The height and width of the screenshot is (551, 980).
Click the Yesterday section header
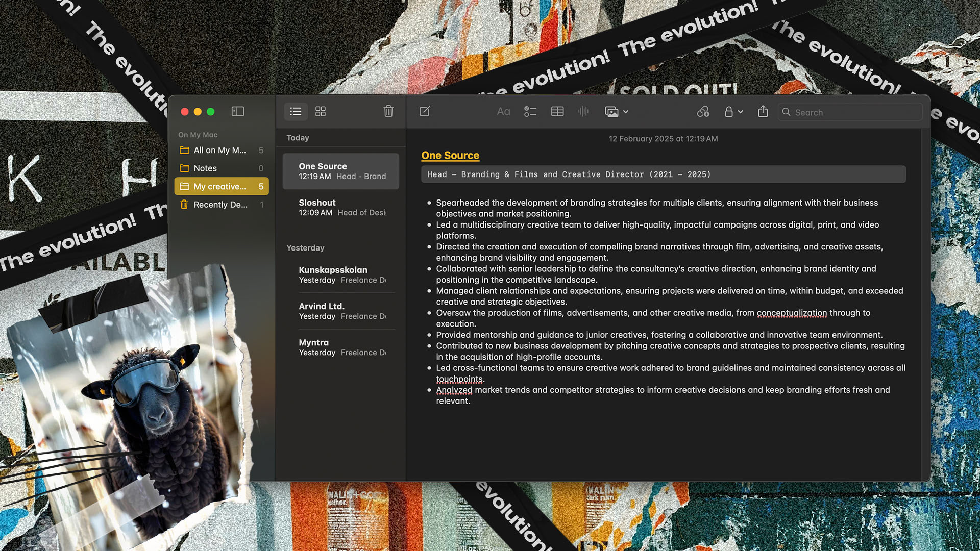click(305, 248)
